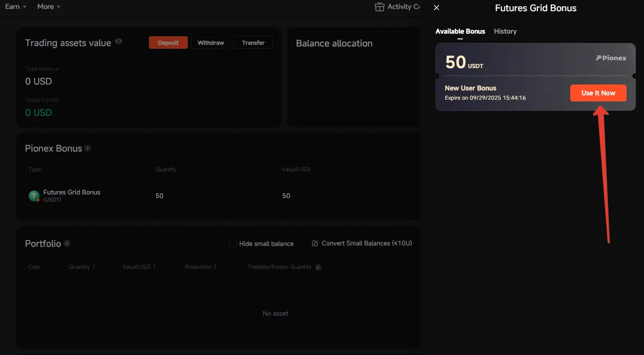Click the bonus expiry date text
This screenshot has height=355, width=644.
coord(485,98)
